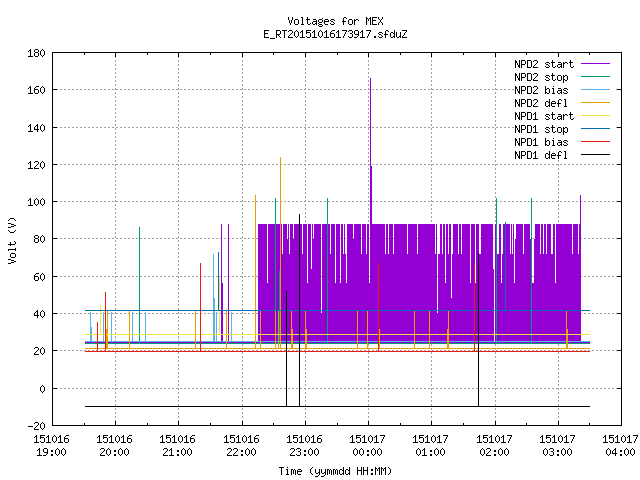640x480 pixels.
Task: Select the filename 'E_RT20151016173917.sfduZ' subtitle
Action: click(x=335, y=34)
